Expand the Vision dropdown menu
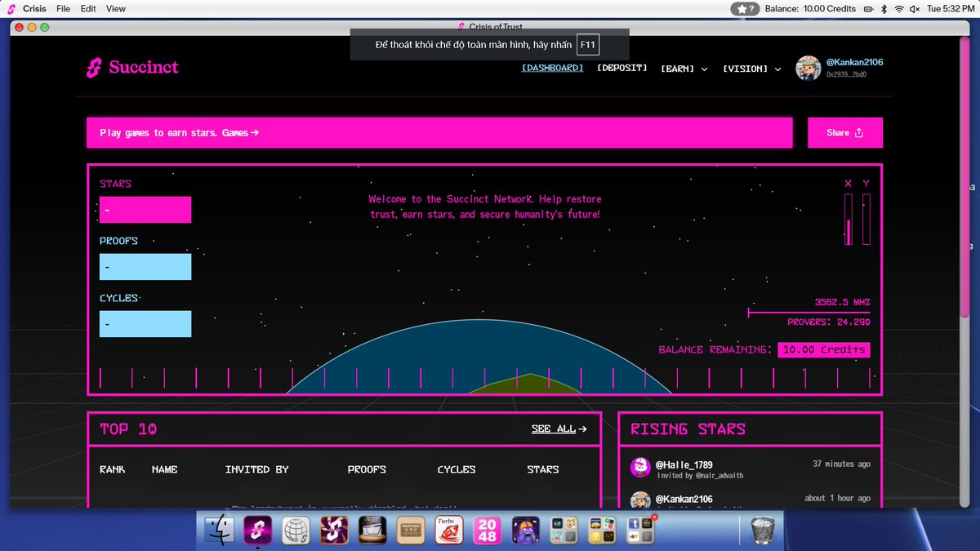This screenshot has width=980, height=551. tap(752, 69)
